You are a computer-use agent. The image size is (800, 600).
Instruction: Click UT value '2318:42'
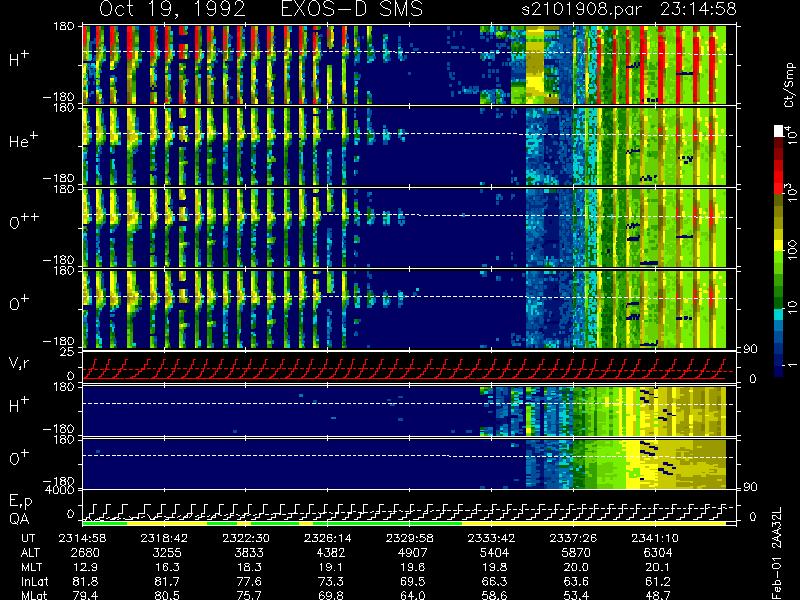(x=164, y=538)
